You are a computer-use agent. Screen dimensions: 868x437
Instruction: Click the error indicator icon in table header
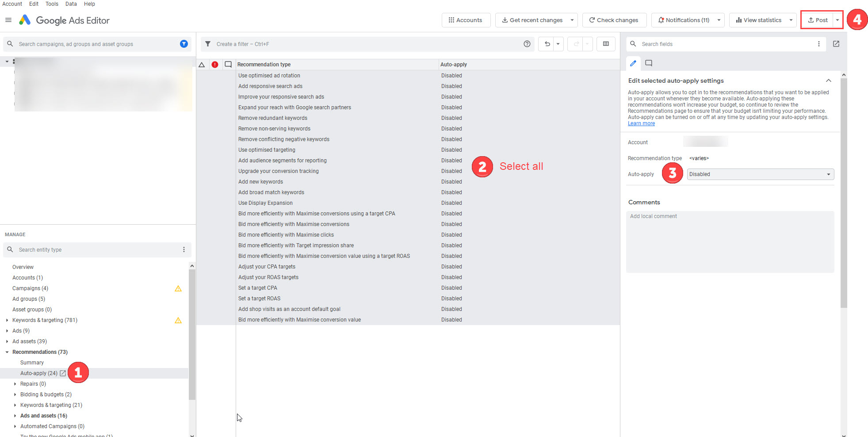click(x=215, y=64)
